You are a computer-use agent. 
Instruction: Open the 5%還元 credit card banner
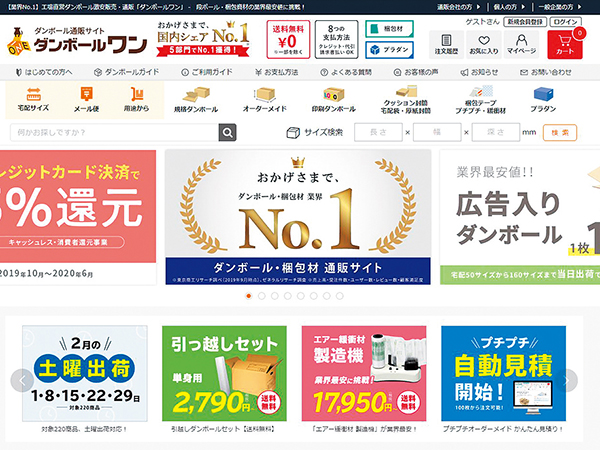[x=78, y=217]
